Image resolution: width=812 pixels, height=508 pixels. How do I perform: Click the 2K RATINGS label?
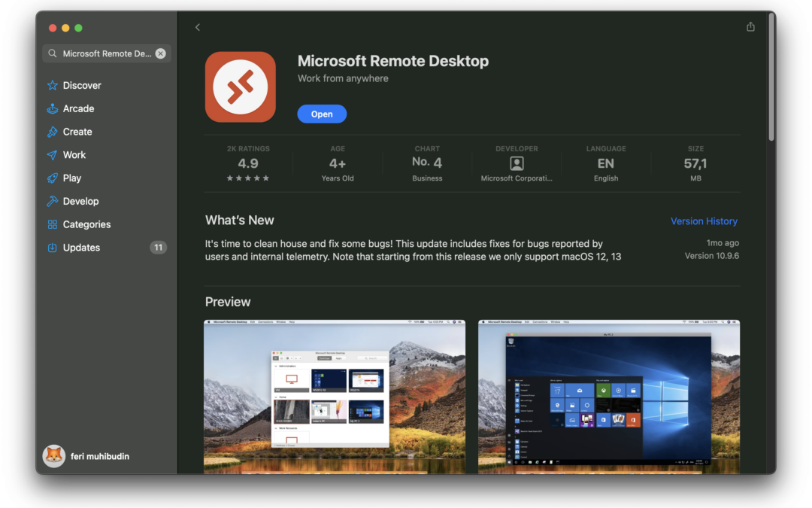[x=248, y=149]
